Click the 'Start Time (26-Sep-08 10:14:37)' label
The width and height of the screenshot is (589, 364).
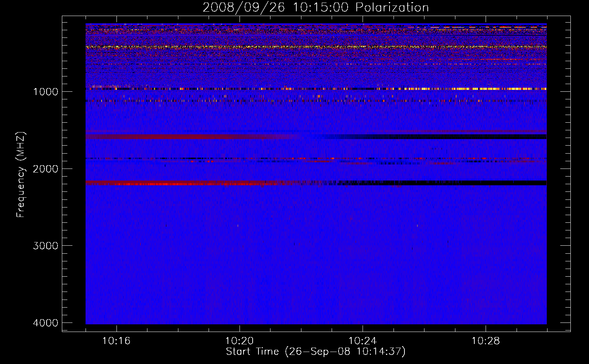(316, 352)
